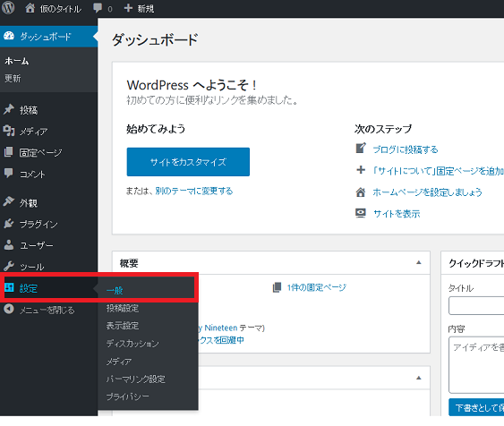Screen dimensions: 504x426
Task: Click the pages icon beside 1件の固定ページ
Action: (x=278, y=287)
